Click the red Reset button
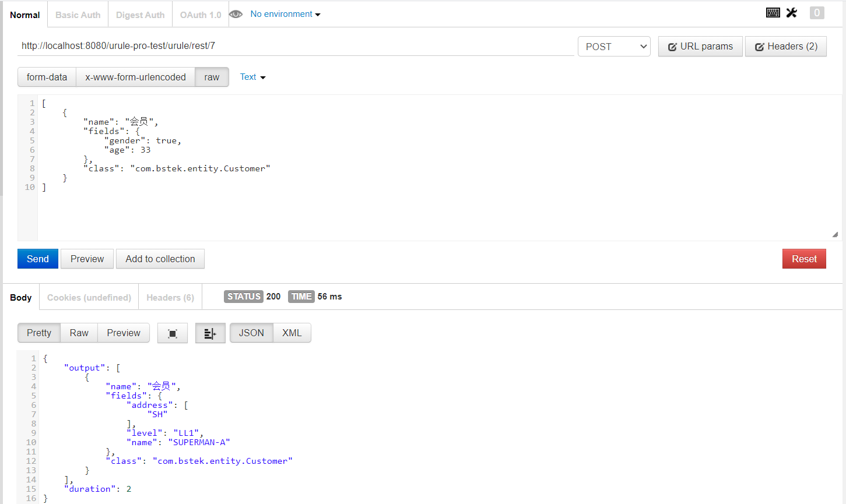Screen dimensions: 846x504 click(x=803, y=259)
